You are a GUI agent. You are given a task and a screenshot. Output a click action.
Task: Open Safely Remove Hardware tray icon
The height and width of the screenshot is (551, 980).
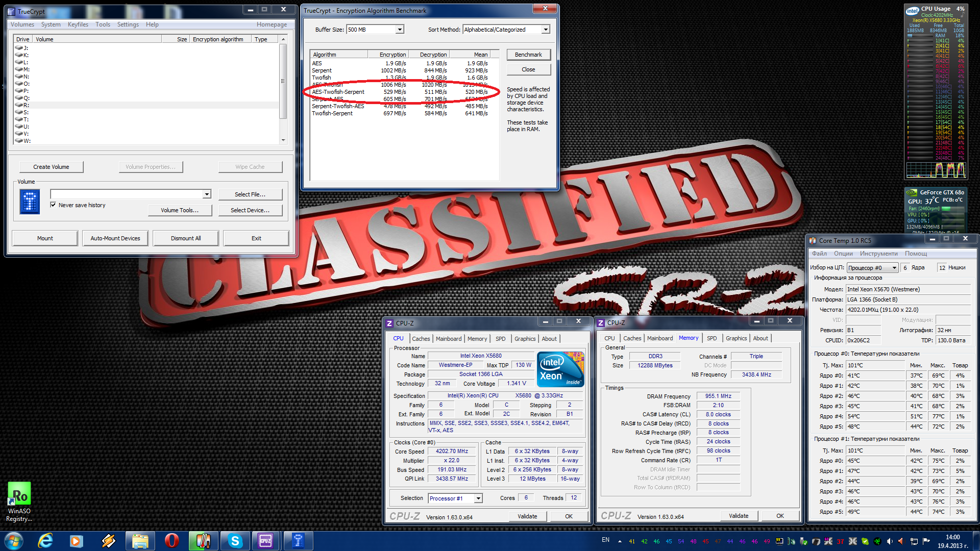(x=803, y=541)
